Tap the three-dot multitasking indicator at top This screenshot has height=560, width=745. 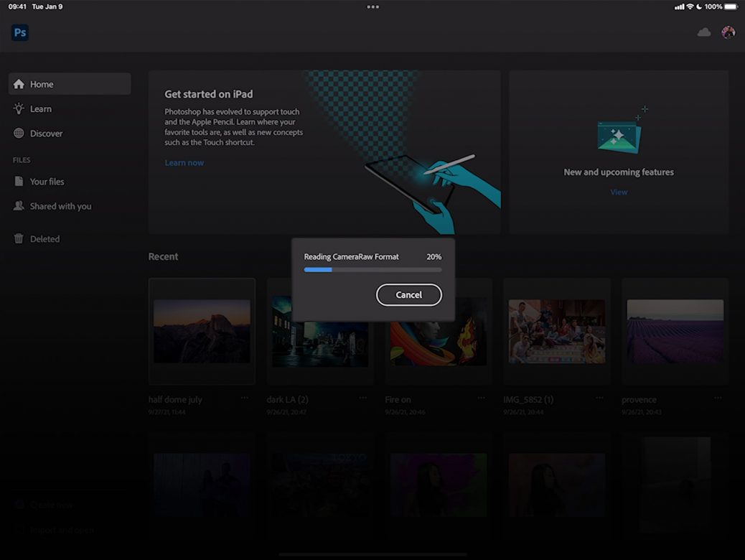click(373, 6)
